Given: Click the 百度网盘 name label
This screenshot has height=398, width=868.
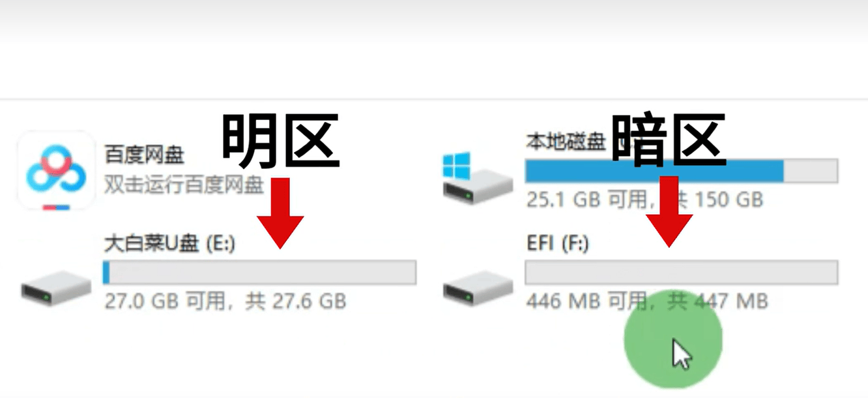Looking at the screenshot, I should click(144, 155).
